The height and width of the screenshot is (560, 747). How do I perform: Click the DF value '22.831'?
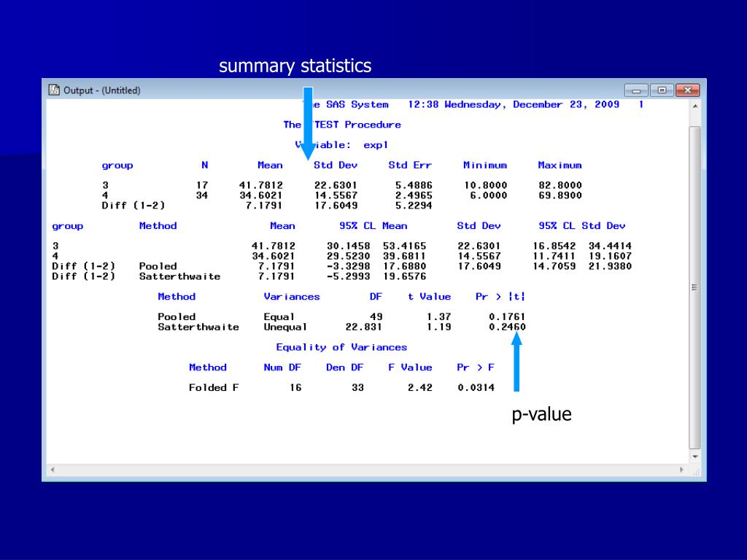pyautogui.click(x=363, y=327)
